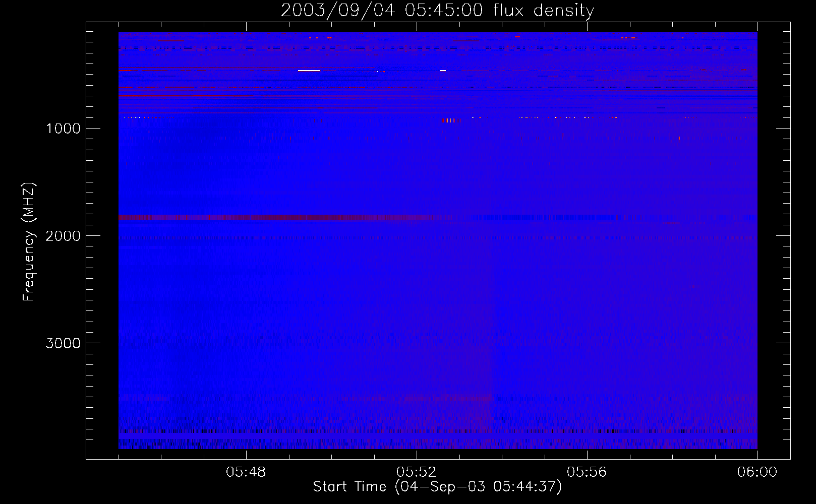This screenshot has width=816, height=504.
Task: Click the 2000 frequency tick label
Action: [x=63, y=236]
